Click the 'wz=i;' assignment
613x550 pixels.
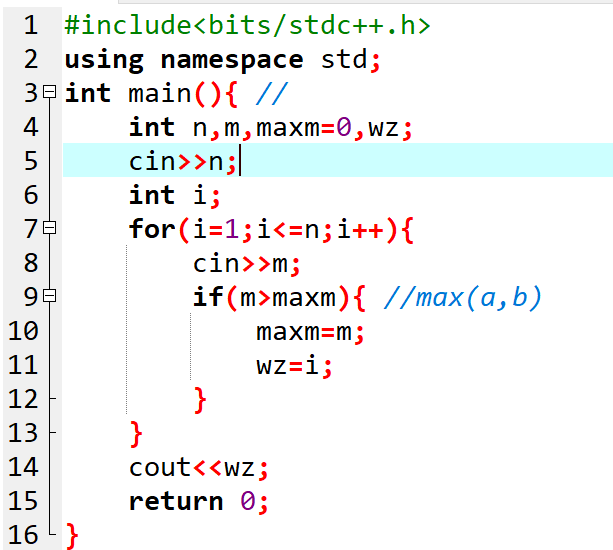[x=294, y=365]
